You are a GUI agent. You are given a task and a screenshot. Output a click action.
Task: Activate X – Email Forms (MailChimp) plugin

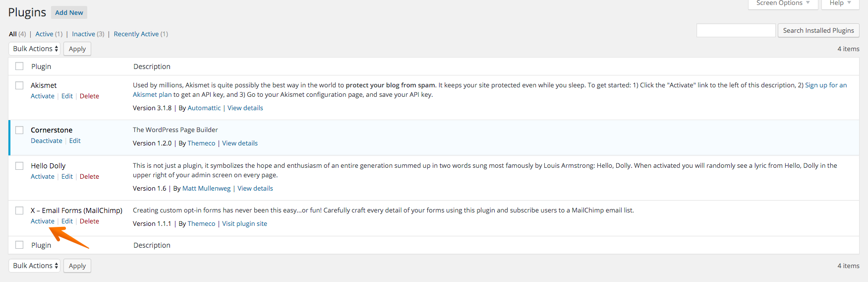43,221
